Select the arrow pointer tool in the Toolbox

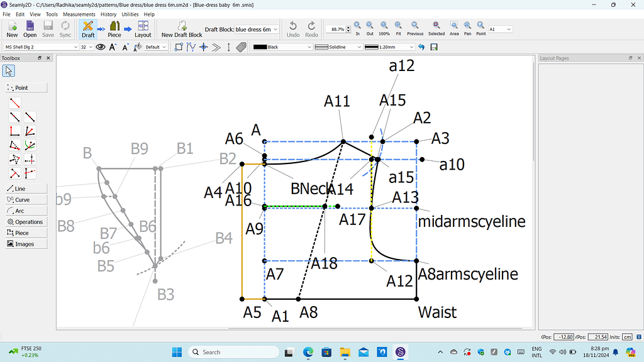coord(8,70)
